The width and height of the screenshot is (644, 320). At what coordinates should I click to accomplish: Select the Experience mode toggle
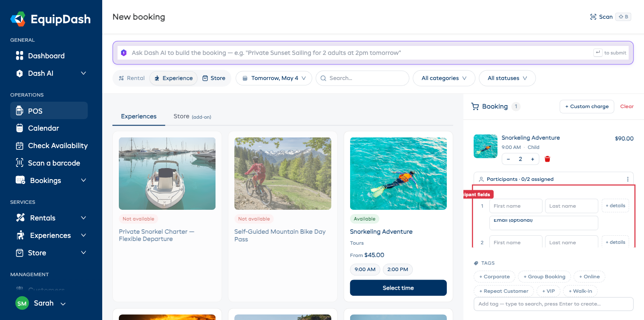tap(173, 78)
